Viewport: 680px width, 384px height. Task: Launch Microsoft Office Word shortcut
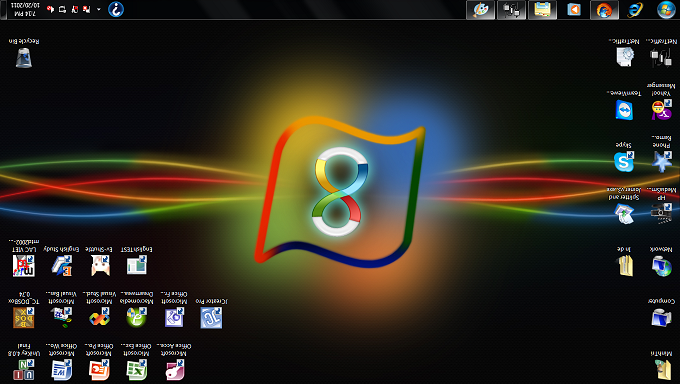tap(61, 362)
